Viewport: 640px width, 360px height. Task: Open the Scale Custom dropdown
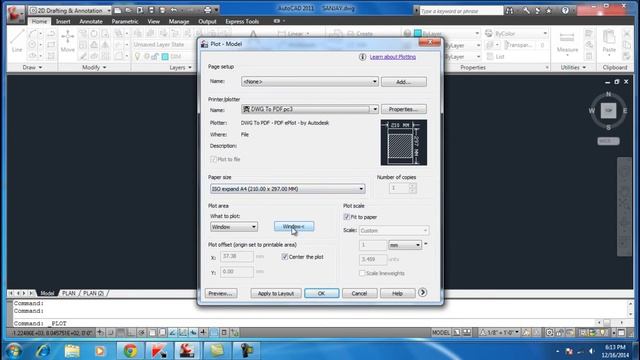coord(394,231)
